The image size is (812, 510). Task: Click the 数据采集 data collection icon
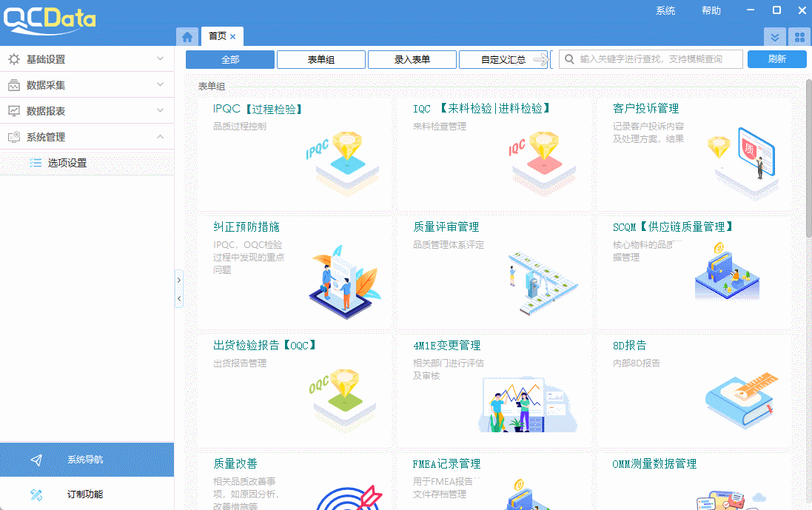[13, 84]
